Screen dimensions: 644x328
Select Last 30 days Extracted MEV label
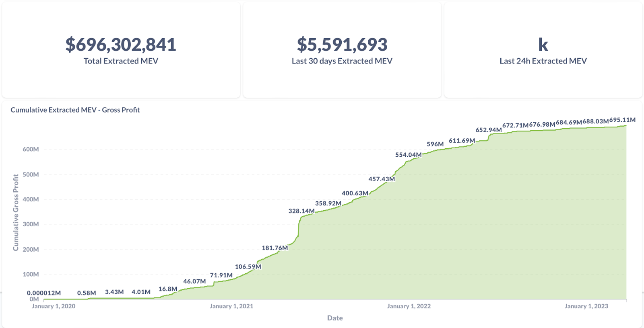[x=342, y=61]
